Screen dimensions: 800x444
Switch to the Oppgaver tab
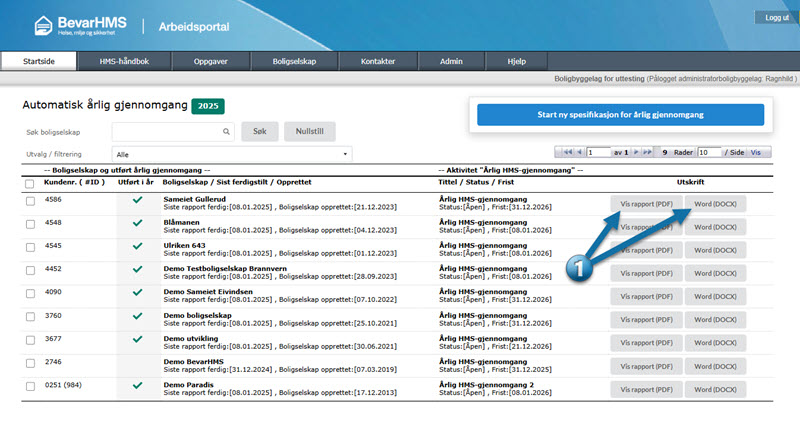point(210,61)
